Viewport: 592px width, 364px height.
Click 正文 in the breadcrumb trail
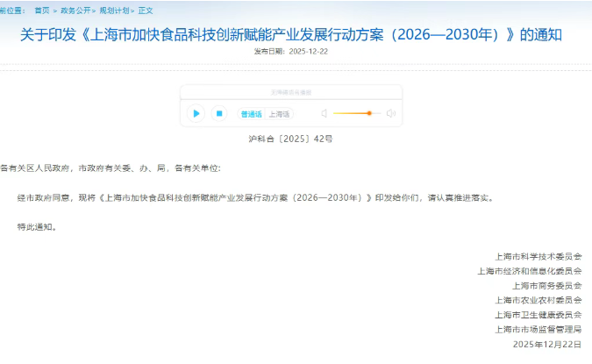pos(146,10)
